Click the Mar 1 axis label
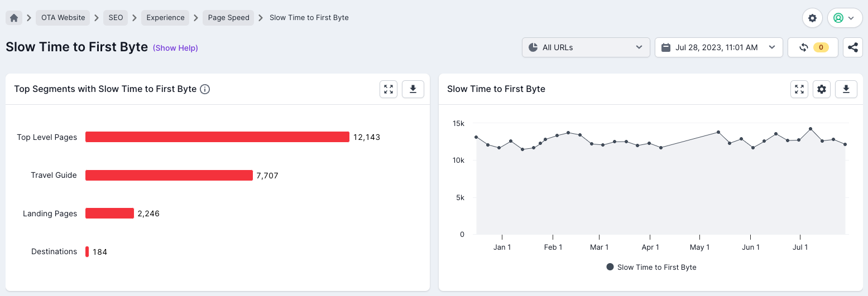 599,247
